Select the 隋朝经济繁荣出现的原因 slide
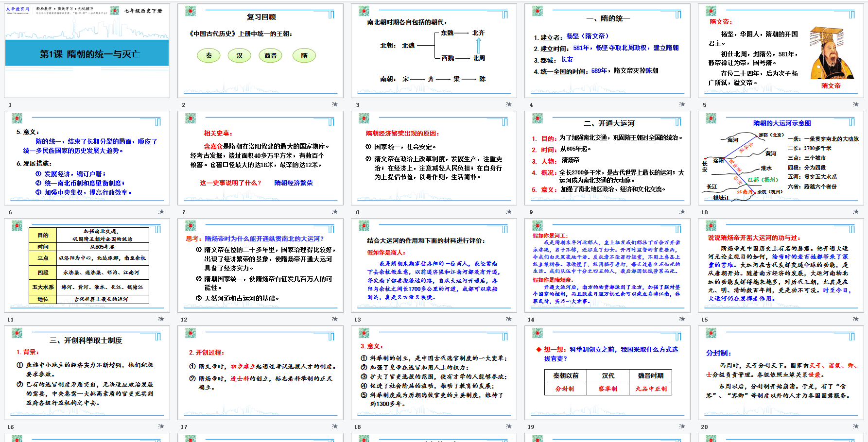 (434, 158)
